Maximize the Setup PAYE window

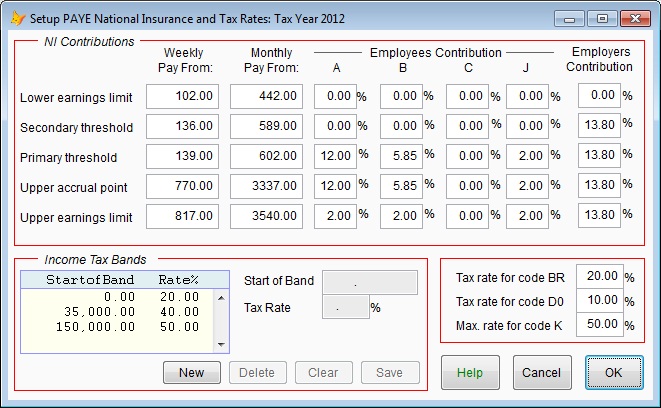[x=602, y=19]
